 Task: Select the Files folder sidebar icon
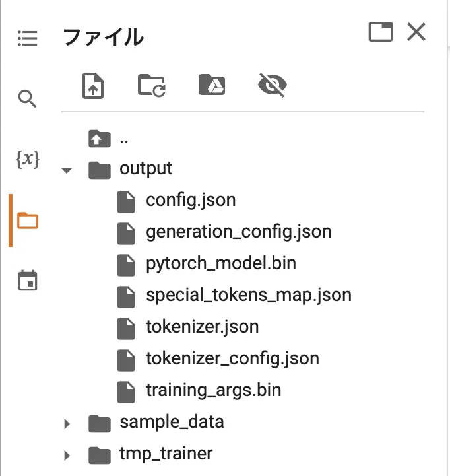pos(28,221)
